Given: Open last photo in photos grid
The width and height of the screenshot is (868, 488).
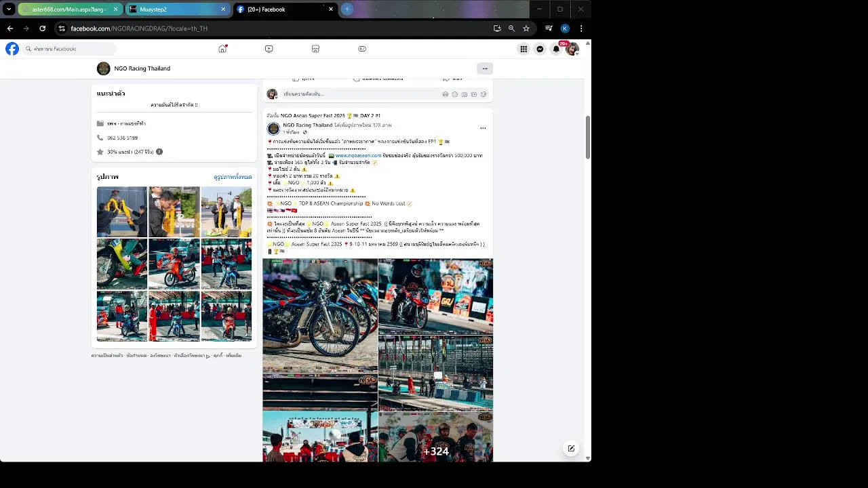Looking at the screenshot, I should 226,316.
